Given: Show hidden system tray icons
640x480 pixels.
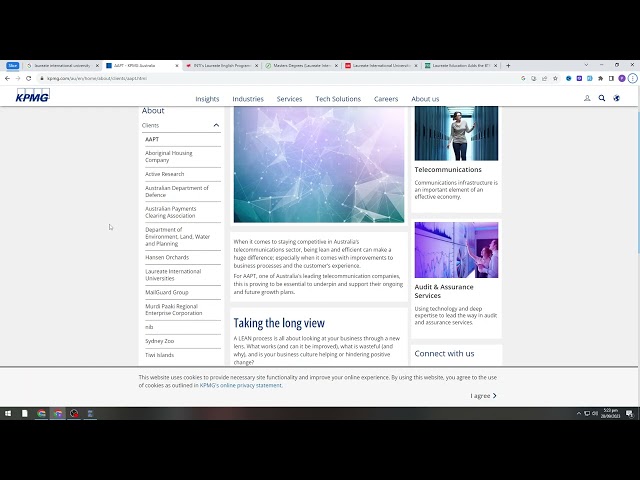Looking at the screenshot, I should coord(578,413).
